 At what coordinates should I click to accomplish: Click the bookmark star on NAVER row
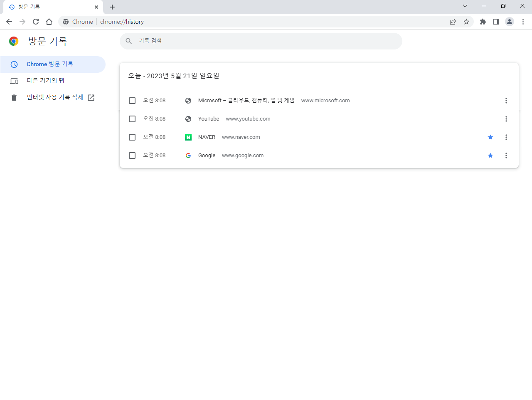point(490,137)
